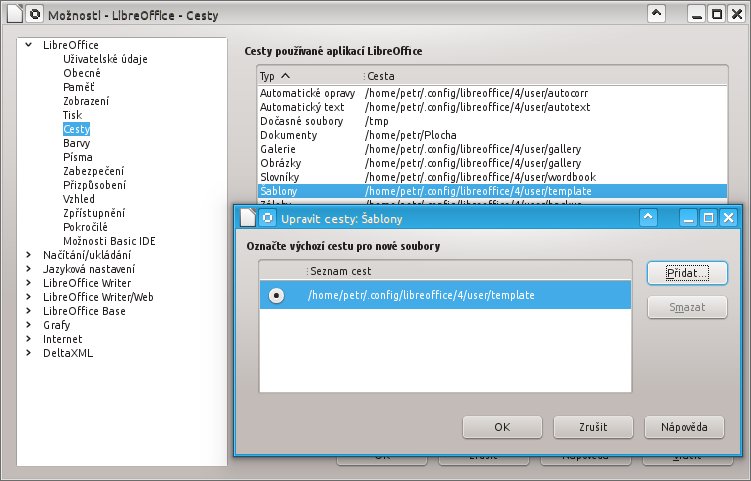Open the Tisk settings page
The image size is (751, 481).
pos(72,115)
